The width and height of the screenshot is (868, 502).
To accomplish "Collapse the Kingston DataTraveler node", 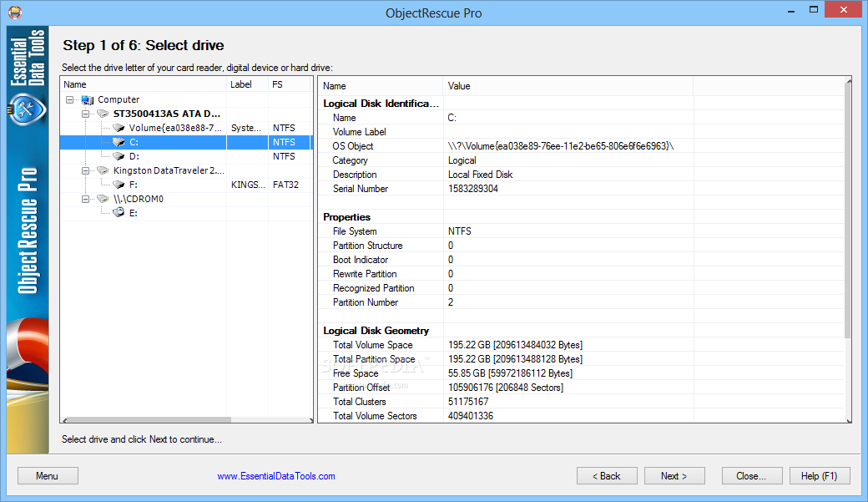I will tap(85, 170).
